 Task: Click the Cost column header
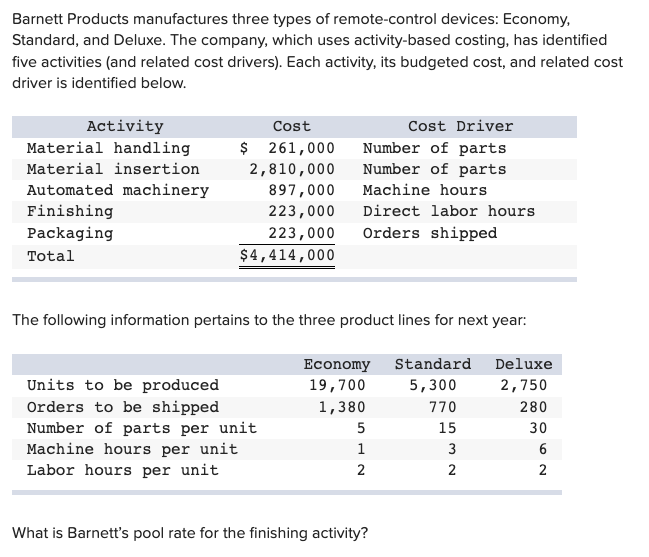click(291, 126)
